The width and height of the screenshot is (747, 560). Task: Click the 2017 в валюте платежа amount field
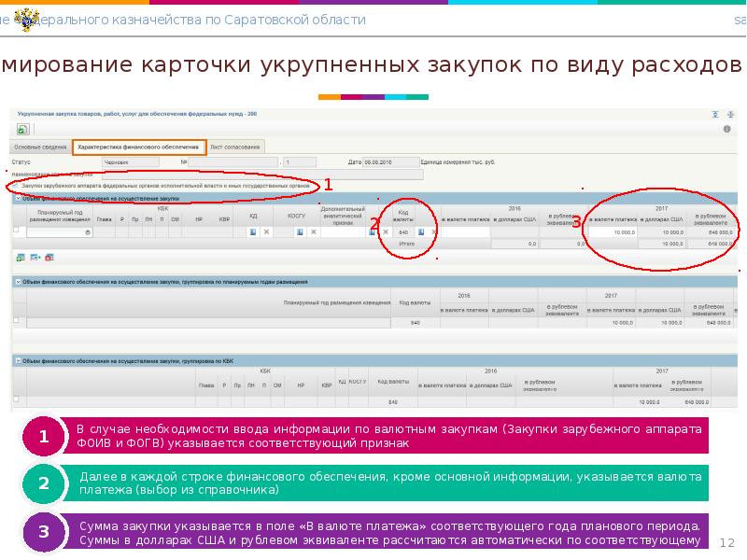coord(613,231)
